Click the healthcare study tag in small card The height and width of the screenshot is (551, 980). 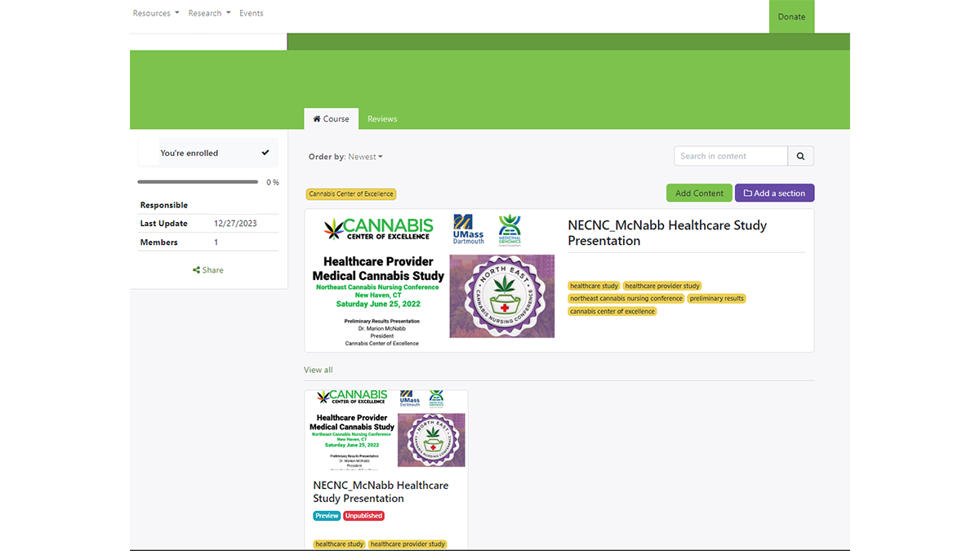coord(339,544)
